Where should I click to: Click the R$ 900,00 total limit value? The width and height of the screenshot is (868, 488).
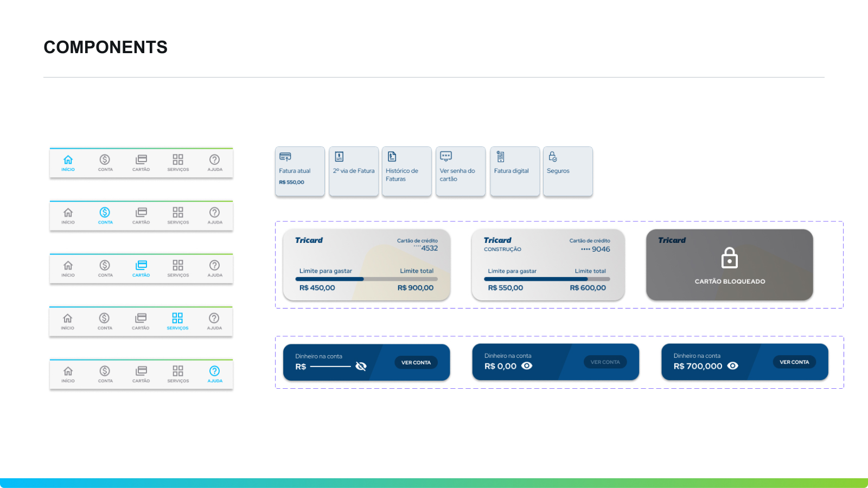click(x=416, y=288)
